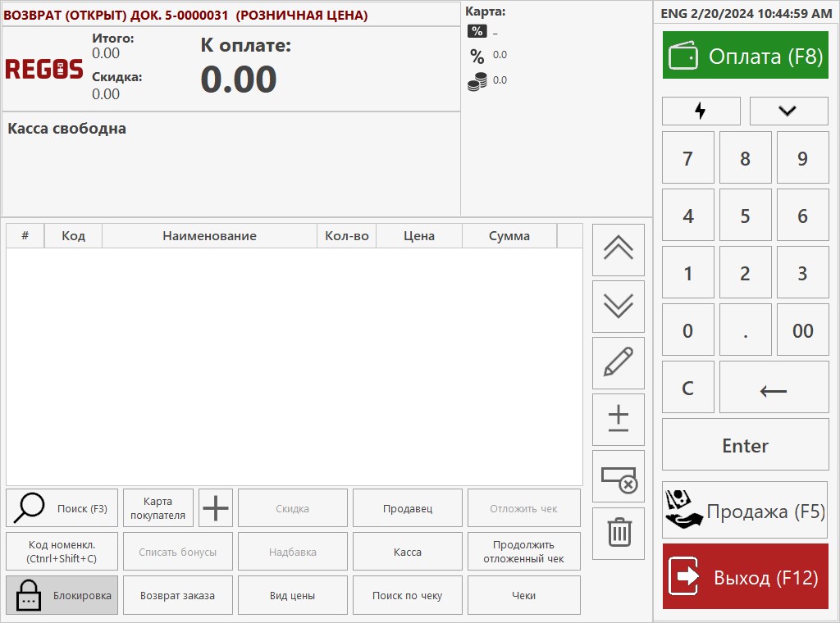Image resolution: width=840 pixels, height=623 pixels.
Task: Click the plus-minus quantity change icon
Action: 618,420
